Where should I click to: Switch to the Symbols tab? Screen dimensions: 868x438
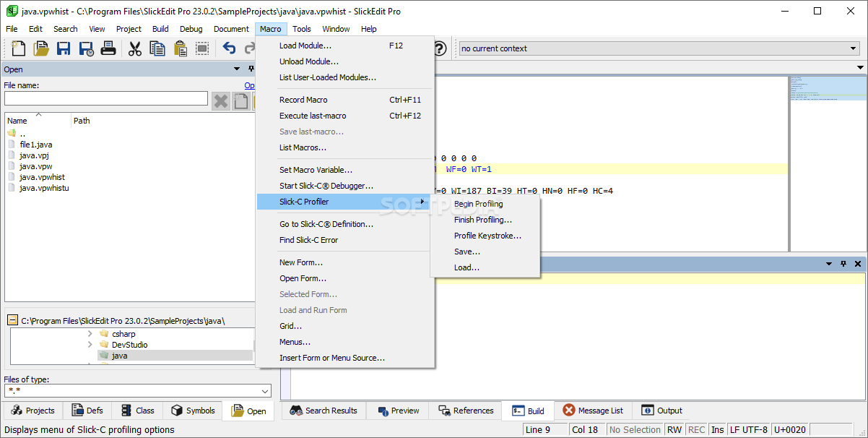pos(193,411)
